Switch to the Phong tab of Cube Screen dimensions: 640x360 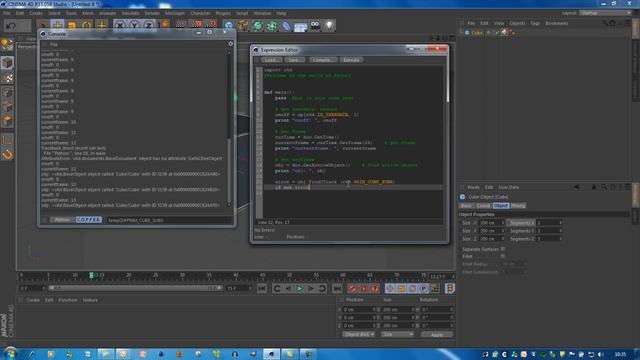(518, 206)
